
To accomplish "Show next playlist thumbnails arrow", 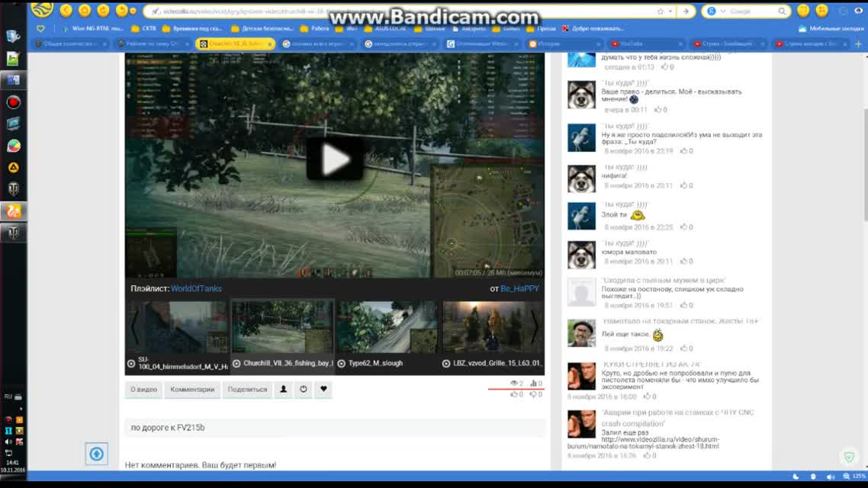I will pyautogui.click(x=534, y=326).
